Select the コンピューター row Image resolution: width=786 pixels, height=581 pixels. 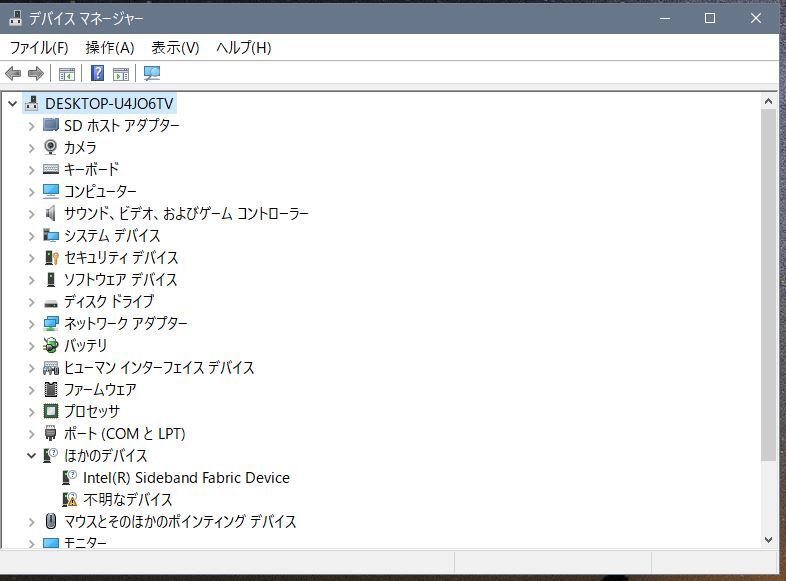pos(100,191)
